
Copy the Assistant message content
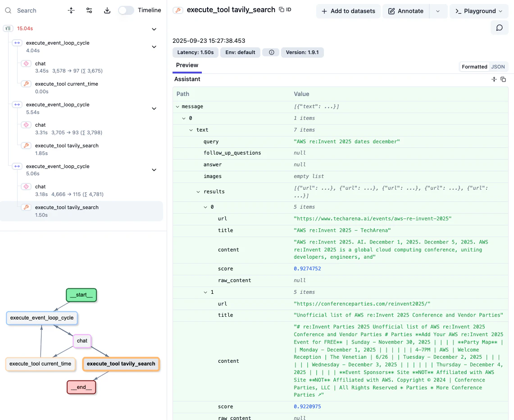click(x=503, y=79)
